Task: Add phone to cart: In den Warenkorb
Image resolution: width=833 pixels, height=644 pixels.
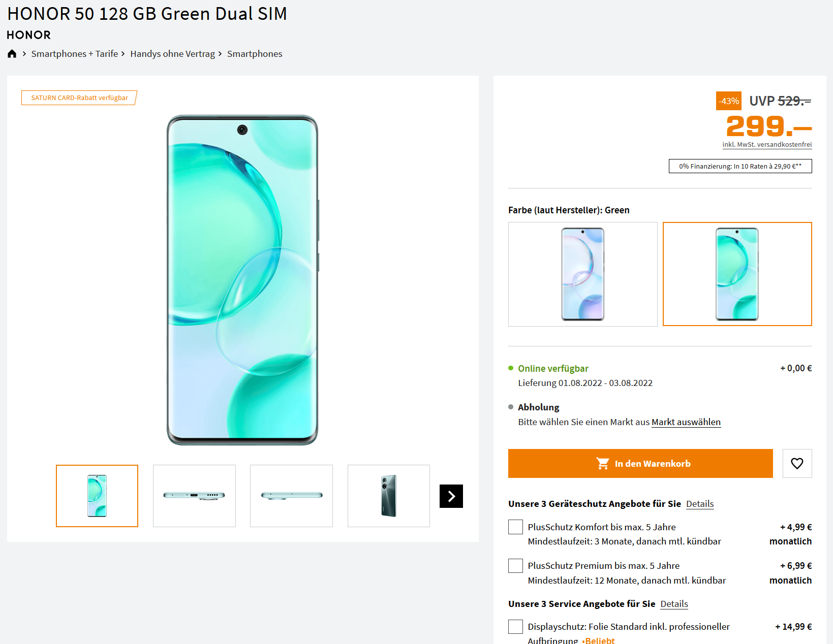Action: pyautogui.click(x=640, y=463)
